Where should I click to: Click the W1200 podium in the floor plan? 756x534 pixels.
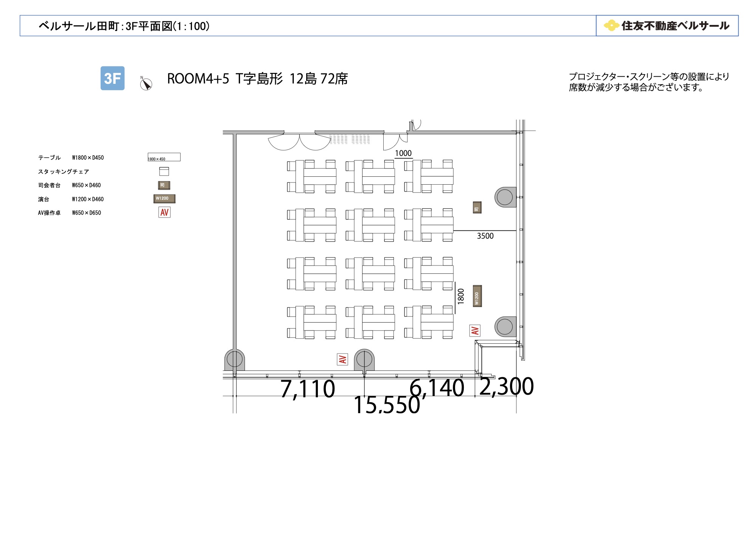477,296
